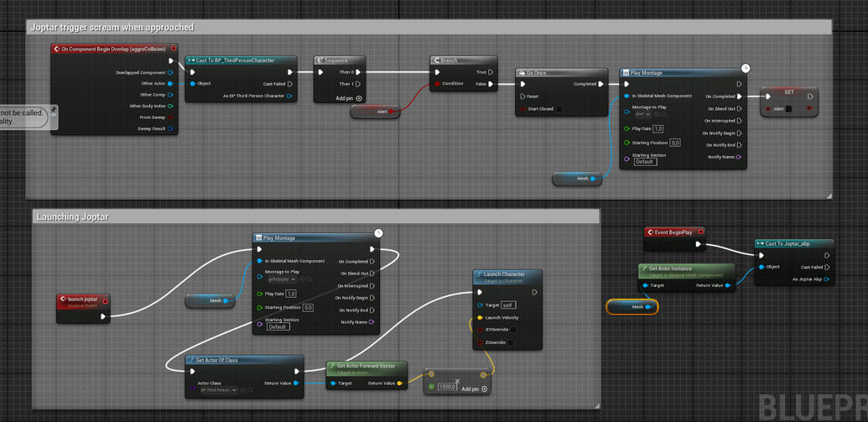Click the 1500.0 value field on the multiply node
Screen dimensions: 868x422
pos(447,387)
